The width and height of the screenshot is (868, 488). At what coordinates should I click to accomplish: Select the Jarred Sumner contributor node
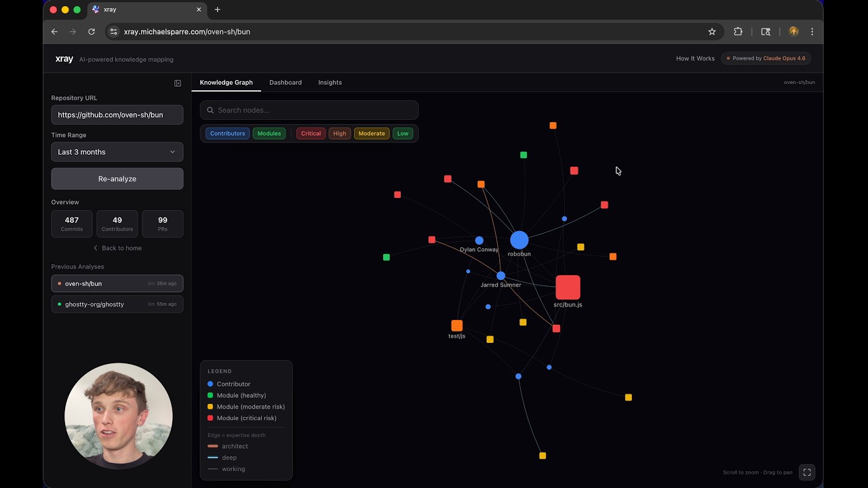(x=500, y=276)
